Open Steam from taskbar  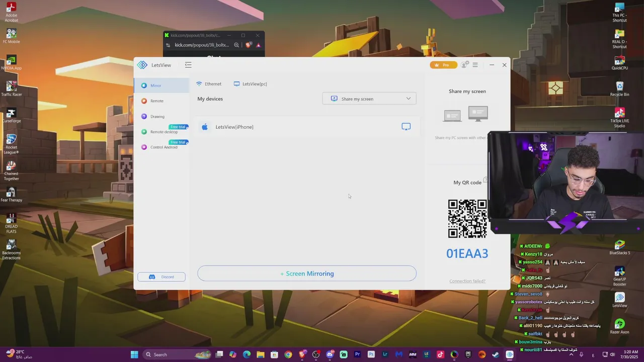496,354
